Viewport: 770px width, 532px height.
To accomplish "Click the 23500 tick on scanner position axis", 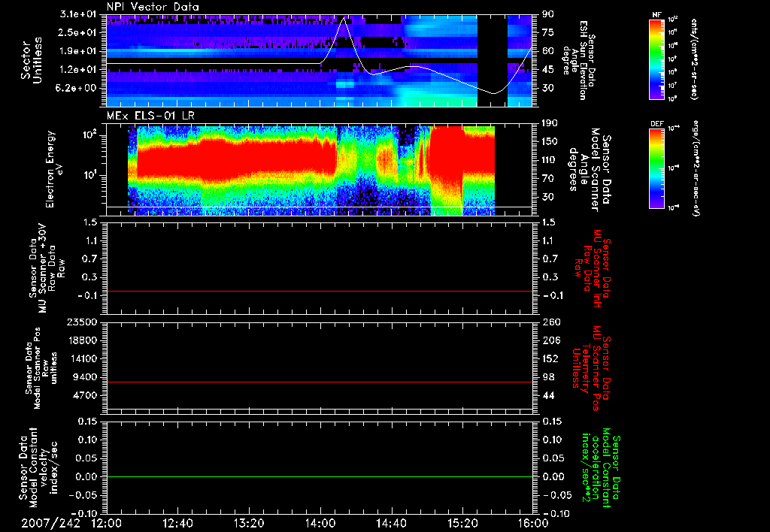I will [x=81, y=322].
